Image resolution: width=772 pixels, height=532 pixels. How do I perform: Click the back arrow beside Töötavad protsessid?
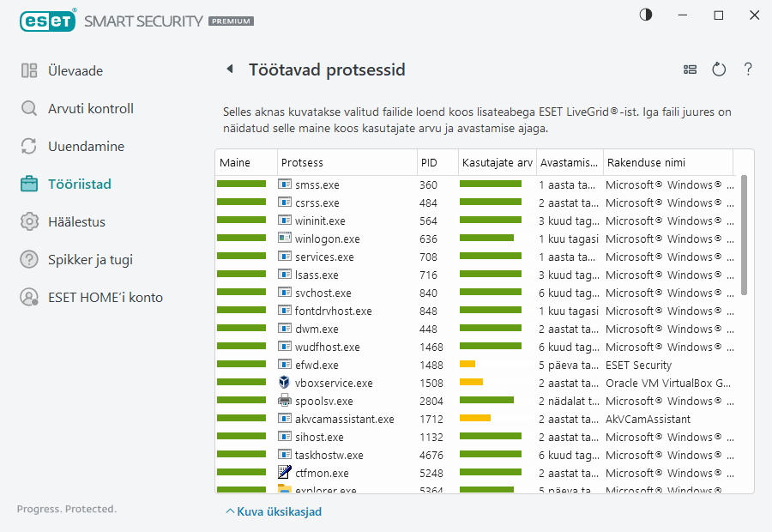tap(229, 70)
